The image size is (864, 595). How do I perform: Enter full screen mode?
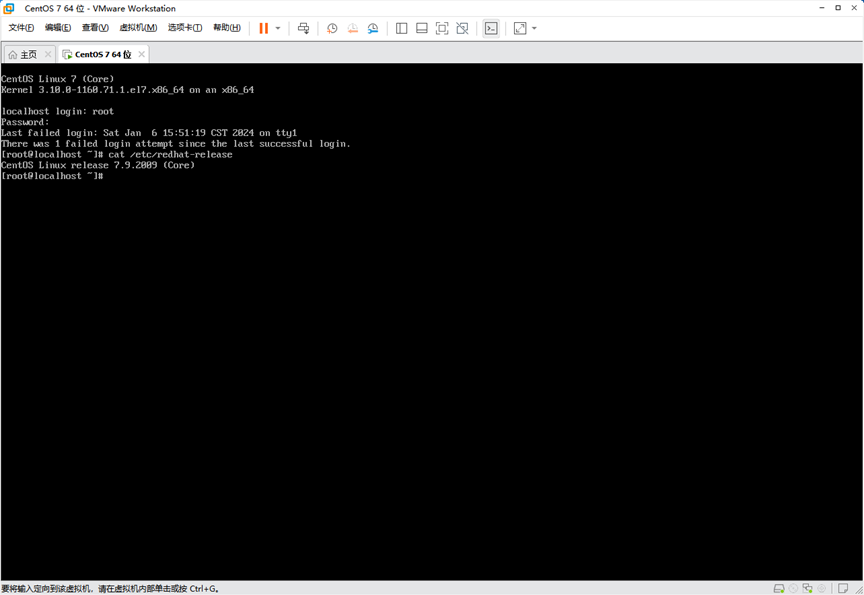(442, 28)
